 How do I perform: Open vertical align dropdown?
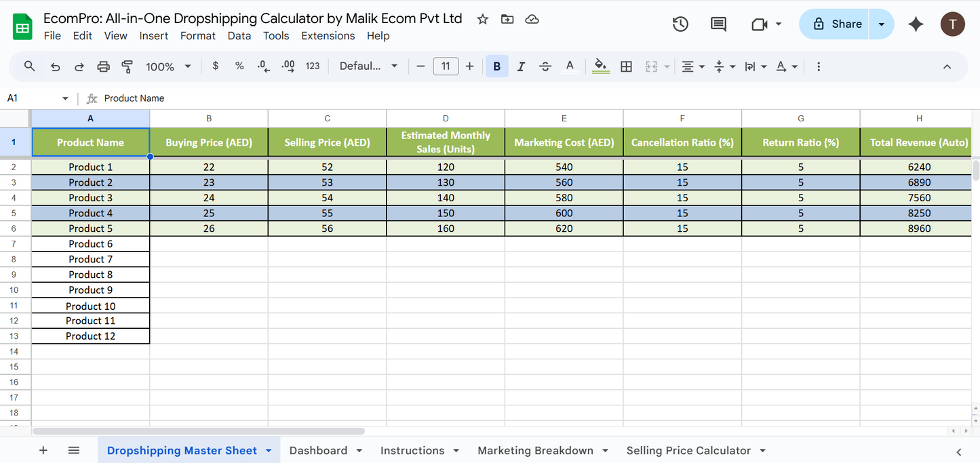[x=724, y=66]
